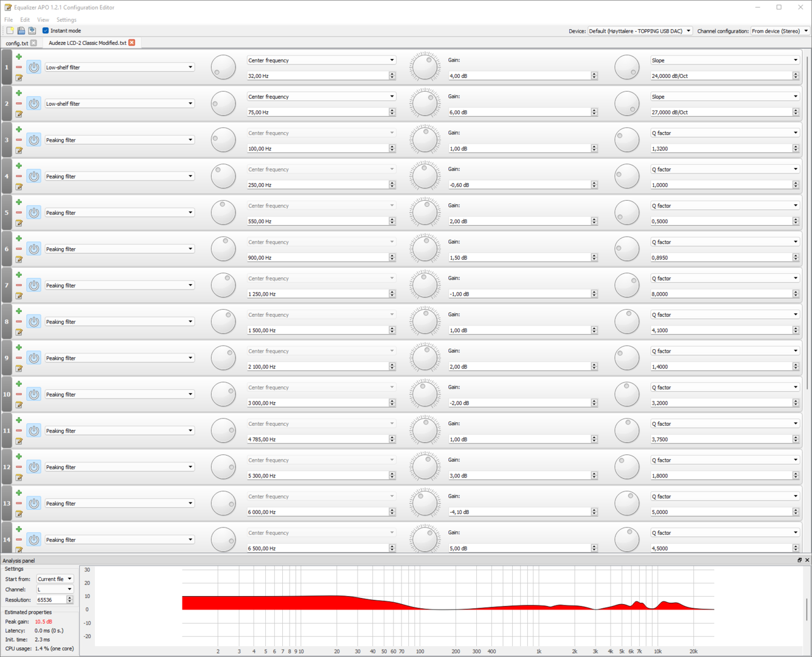Open the Settings menu
This screenshot has height=657, width=812.
(x=66, y=19)
